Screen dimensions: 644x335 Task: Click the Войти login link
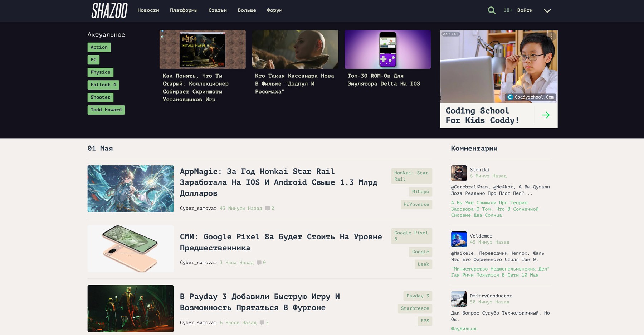pyautogui.click(x=525, y=10)
